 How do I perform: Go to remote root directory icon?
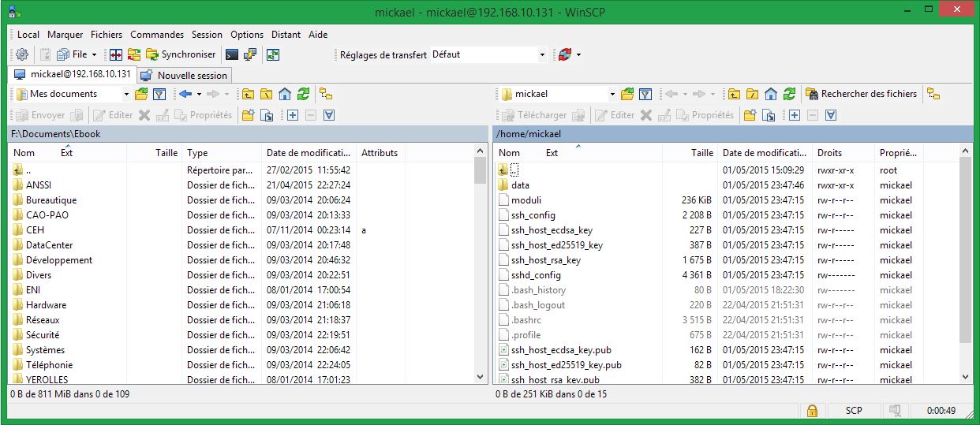(x=753, y=94)
